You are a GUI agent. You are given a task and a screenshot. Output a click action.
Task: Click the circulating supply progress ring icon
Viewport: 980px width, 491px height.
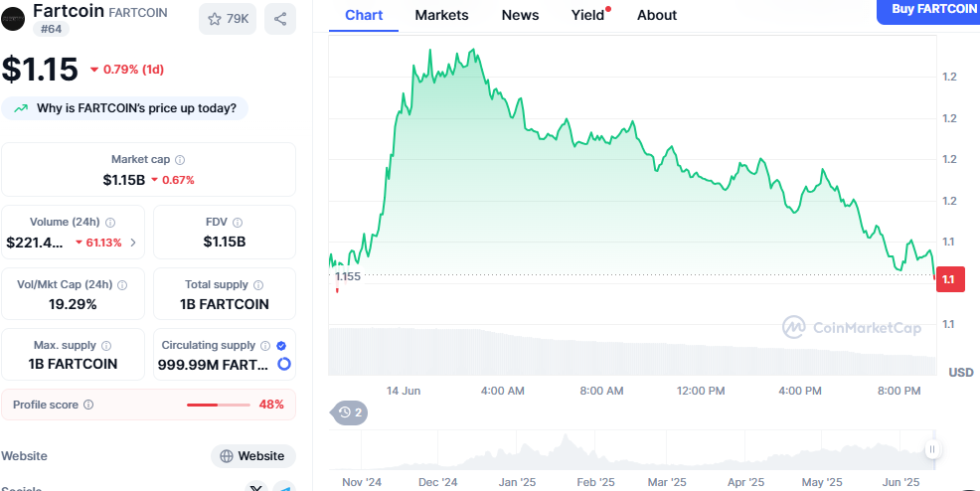283,364
